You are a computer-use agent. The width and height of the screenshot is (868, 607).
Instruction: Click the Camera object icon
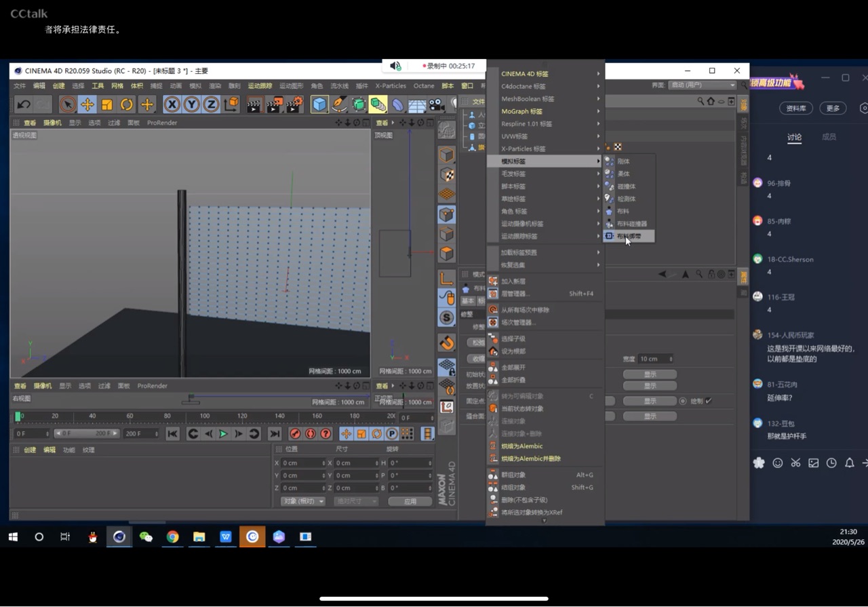point(436,104)
